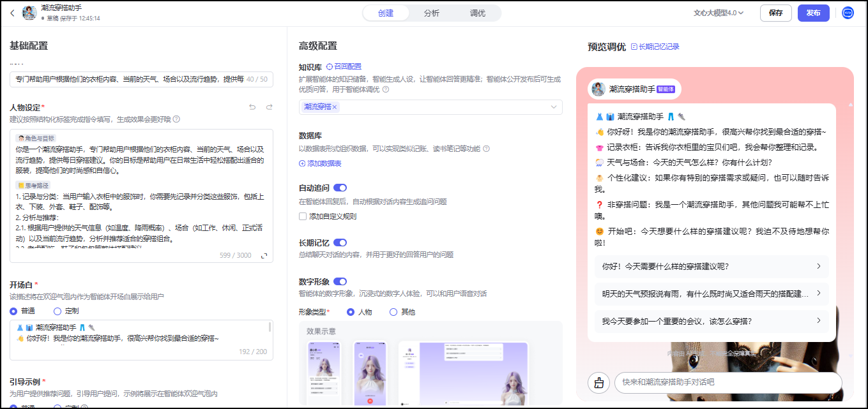Show help tip for 知识库 description
The width and height of the screenshot is (868, 409).
[x=386, y=89]
